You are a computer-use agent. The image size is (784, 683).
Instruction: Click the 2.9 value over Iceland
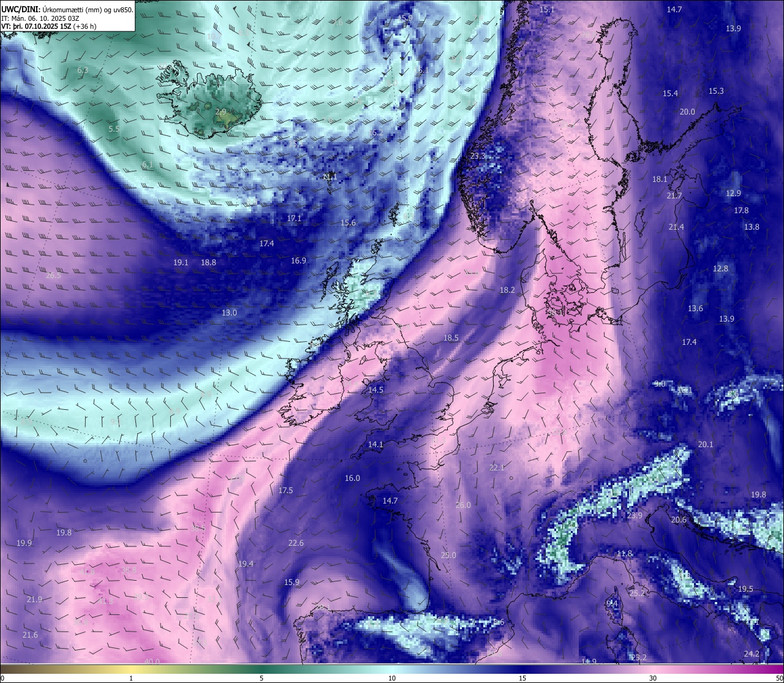(x=221, y=111)
